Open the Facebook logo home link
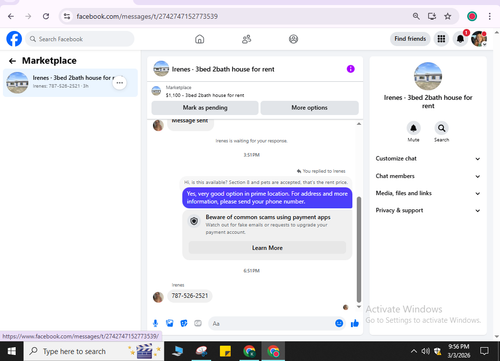The height and width of the screenshot is (361, 500). click(14, 39)
